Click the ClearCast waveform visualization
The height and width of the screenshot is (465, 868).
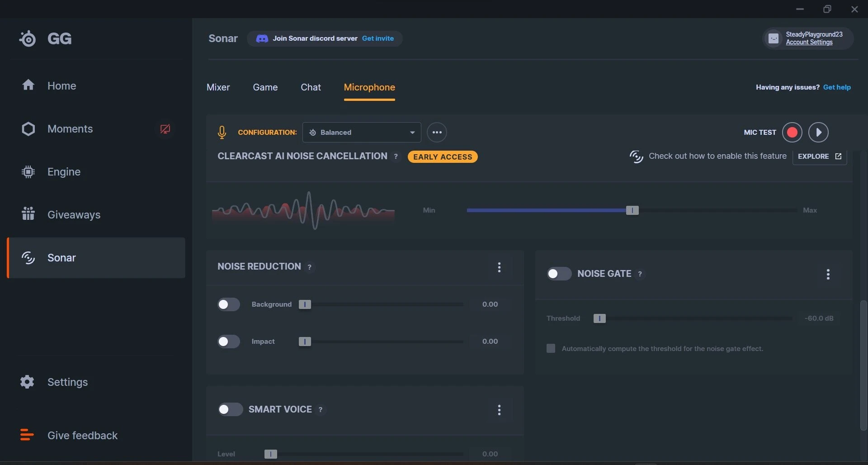point(303,210)
